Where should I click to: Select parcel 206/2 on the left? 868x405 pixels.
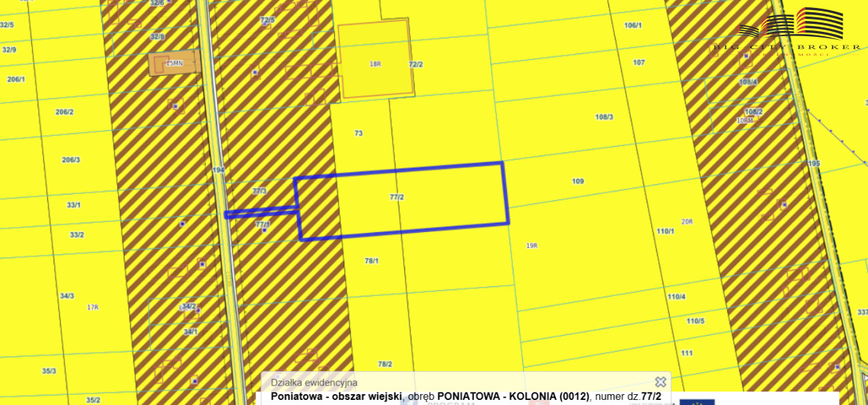(64, 112)
